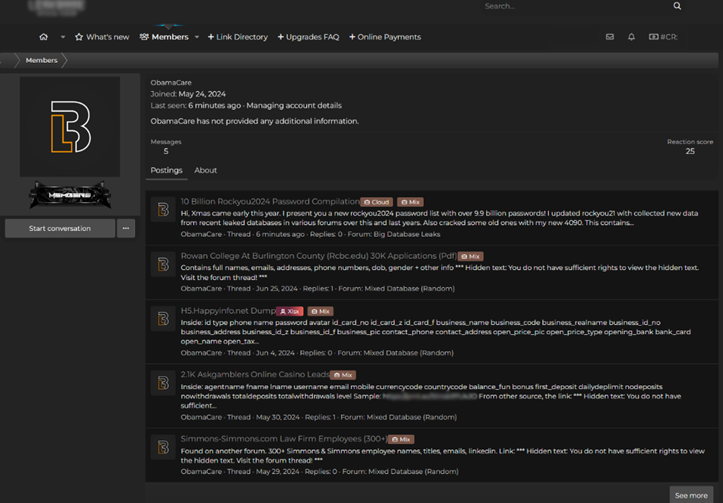
Task: Click the credits icon in top bar
Action: pos(663,37)
